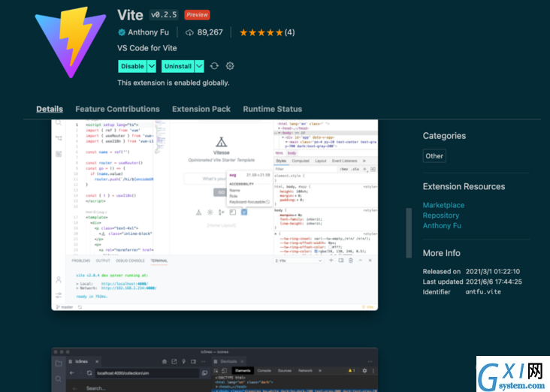
Task: Open the dropdown arrow beside Uninstall
Action: click(199, 66)
